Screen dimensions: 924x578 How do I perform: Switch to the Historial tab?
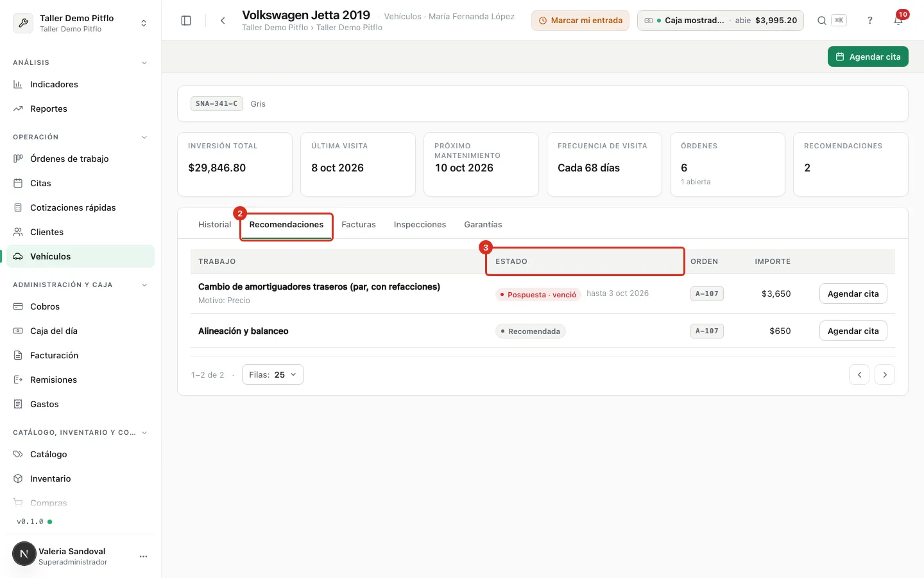pos(214,224)
